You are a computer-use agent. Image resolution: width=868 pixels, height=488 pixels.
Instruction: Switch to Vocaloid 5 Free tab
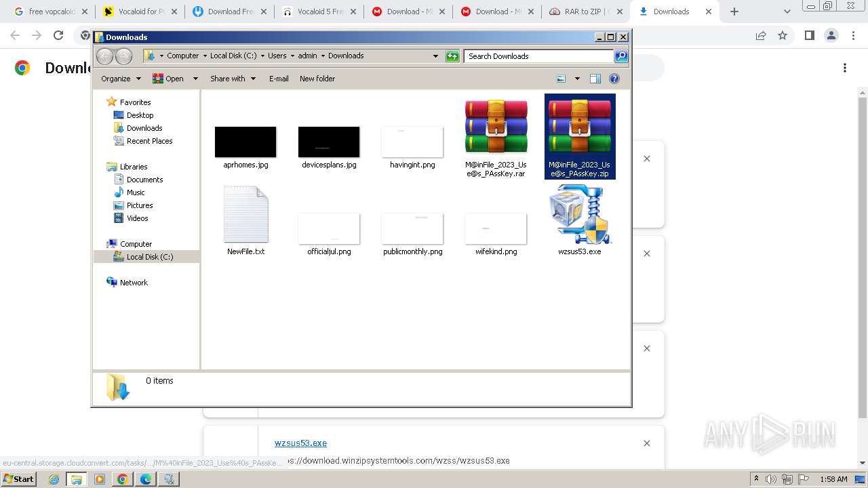[317, 12]
